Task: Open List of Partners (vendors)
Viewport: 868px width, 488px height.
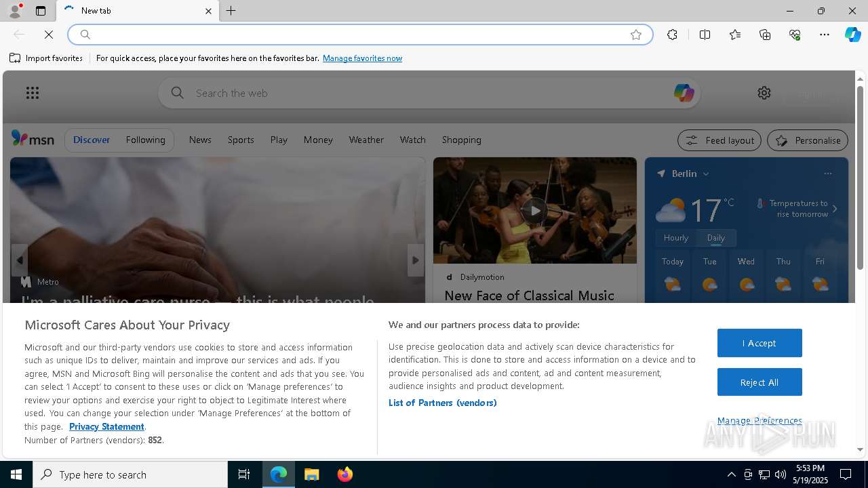Action: tap(442, 403)
